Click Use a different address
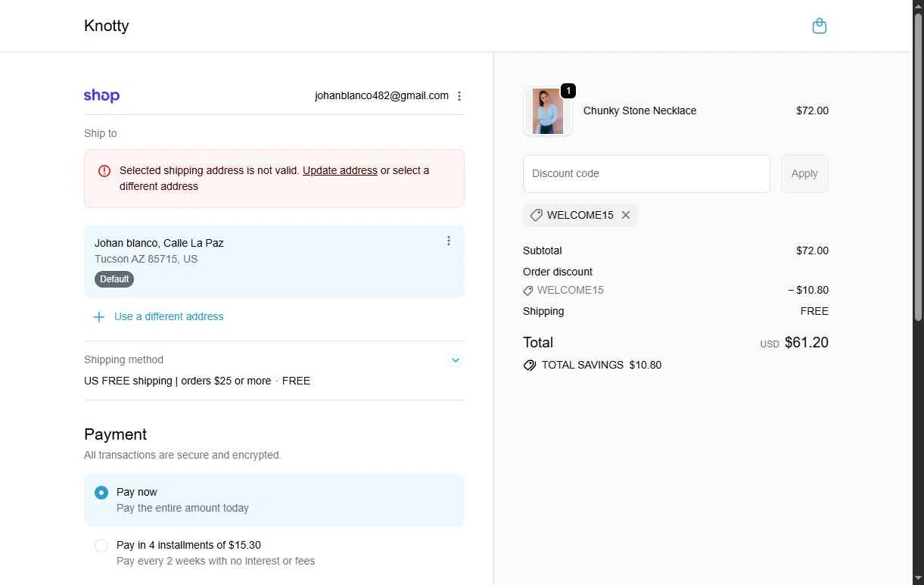 click(169, 316)
